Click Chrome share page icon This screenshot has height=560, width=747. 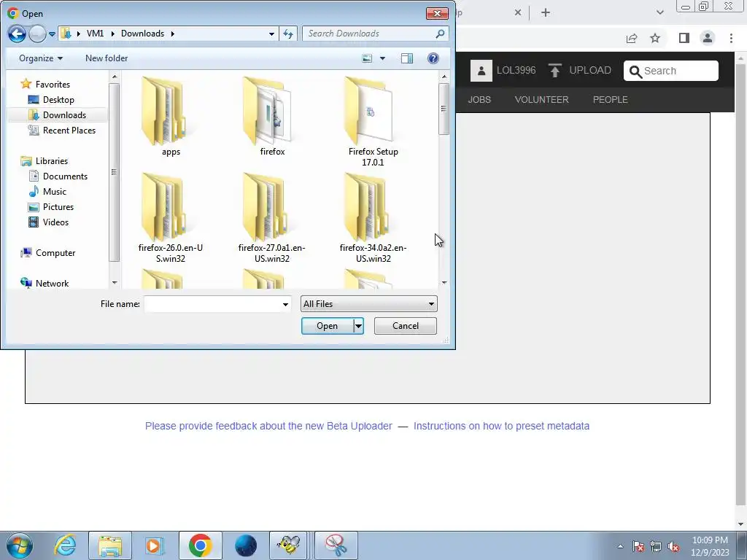(632, 38)
